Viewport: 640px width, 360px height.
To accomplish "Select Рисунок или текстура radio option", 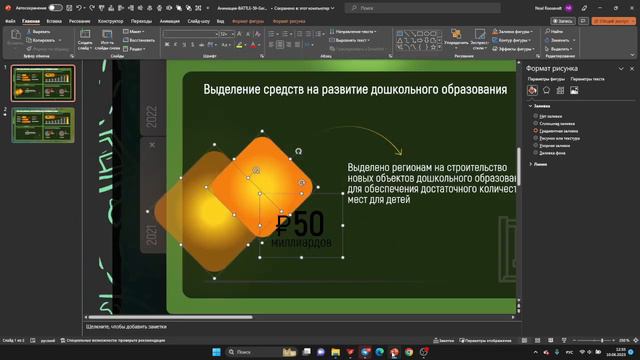I will tap(557, 138).
